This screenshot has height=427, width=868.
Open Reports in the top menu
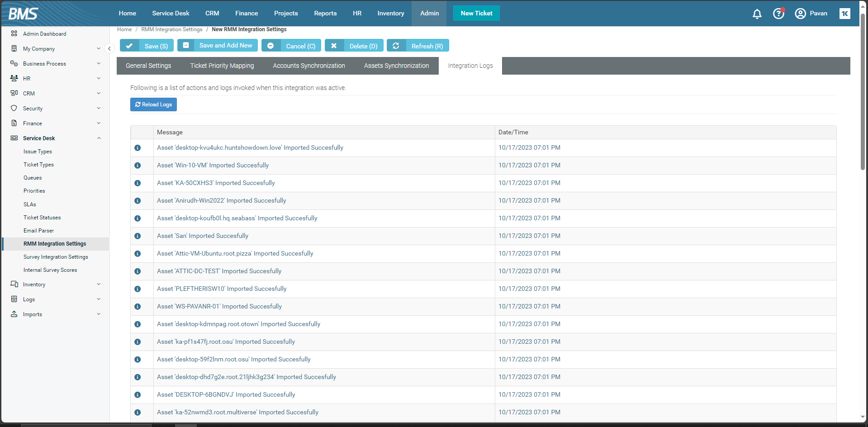tap(325, 13)
